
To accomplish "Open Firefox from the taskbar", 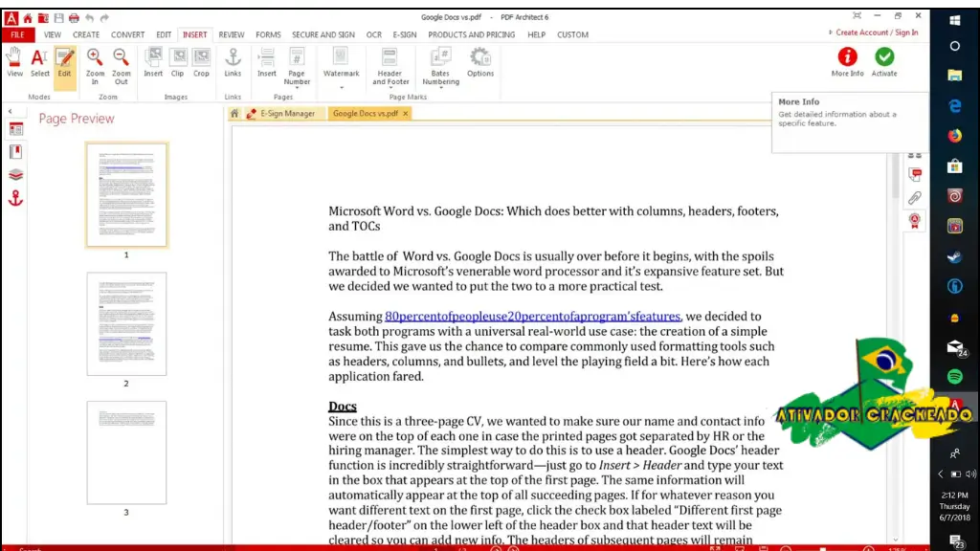I will pos(955,136).
